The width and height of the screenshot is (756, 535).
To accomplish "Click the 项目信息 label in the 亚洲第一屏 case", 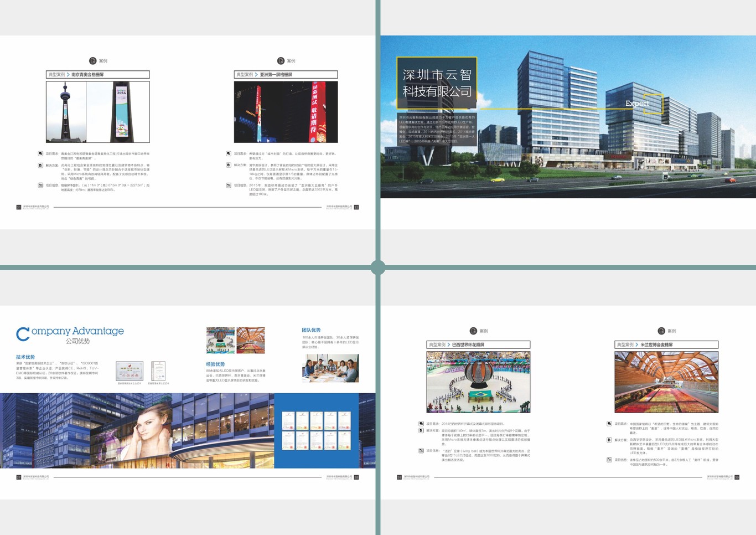I will 240,185.
